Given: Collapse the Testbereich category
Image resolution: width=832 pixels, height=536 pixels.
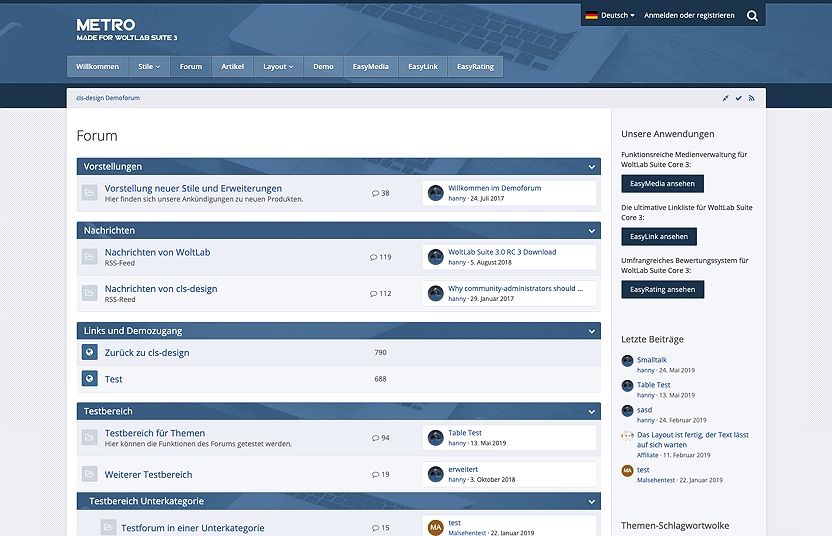Looking at the screenshot, I should [592, 411].
